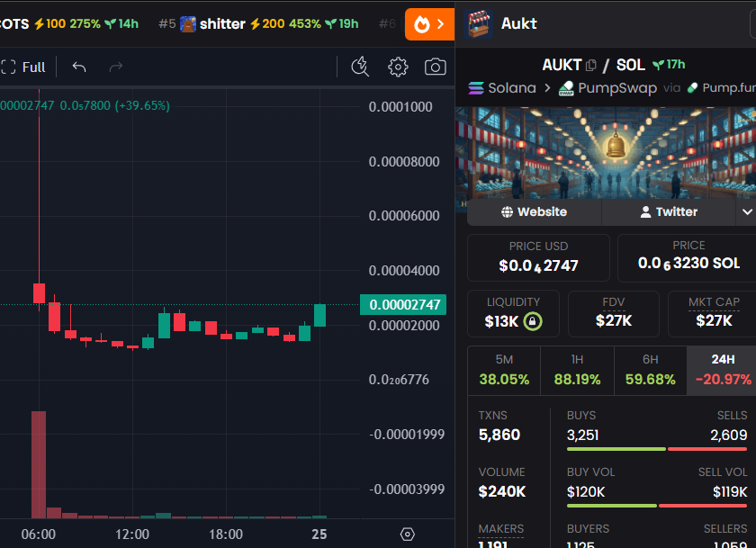Image resolution: width=756 pixels, height=548 pixels.
Task: Click the SELLS 2,609 value
Action: pyautogui.click(x=728, y=436)
